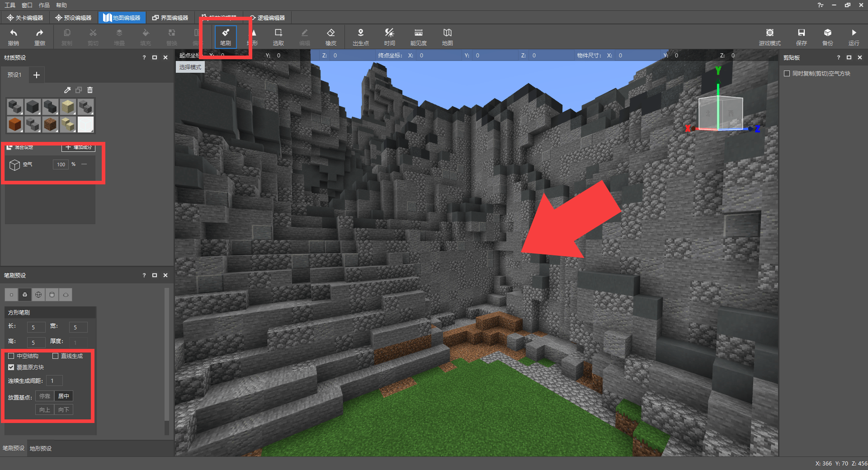Select the sphere brush shape icon

tap(38, 295)
